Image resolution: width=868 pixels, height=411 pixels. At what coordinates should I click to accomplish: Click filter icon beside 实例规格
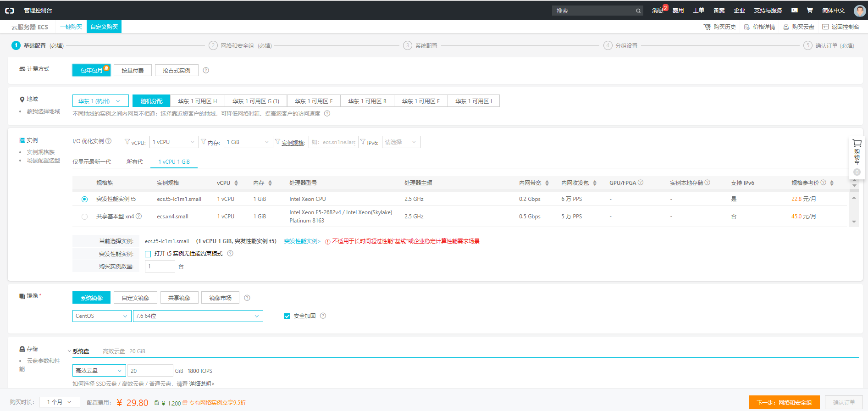tap(277, 142)
